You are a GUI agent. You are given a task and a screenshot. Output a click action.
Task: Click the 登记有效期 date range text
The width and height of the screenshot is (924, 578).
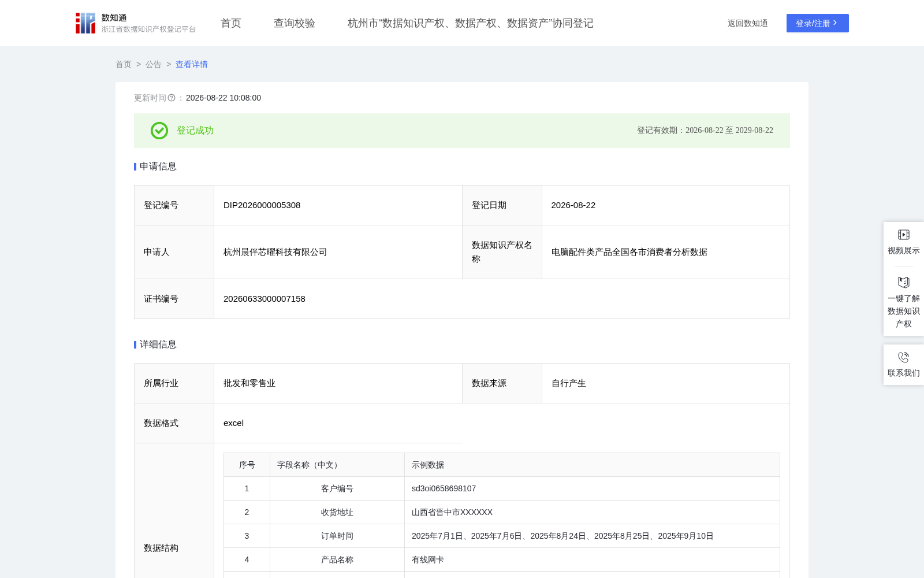(705, 131)
